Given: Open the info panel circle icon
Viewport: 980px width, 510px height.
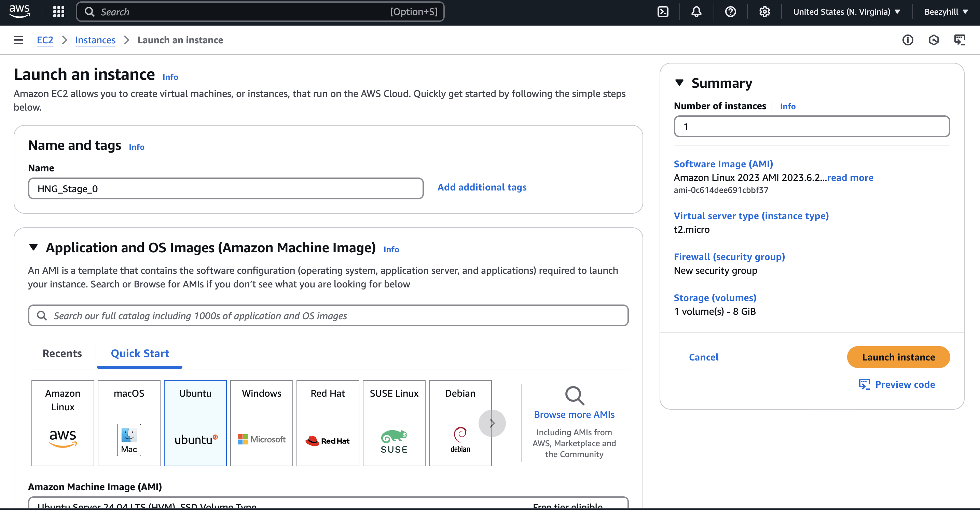Looking at the screenshot, I should coord(908,40).
